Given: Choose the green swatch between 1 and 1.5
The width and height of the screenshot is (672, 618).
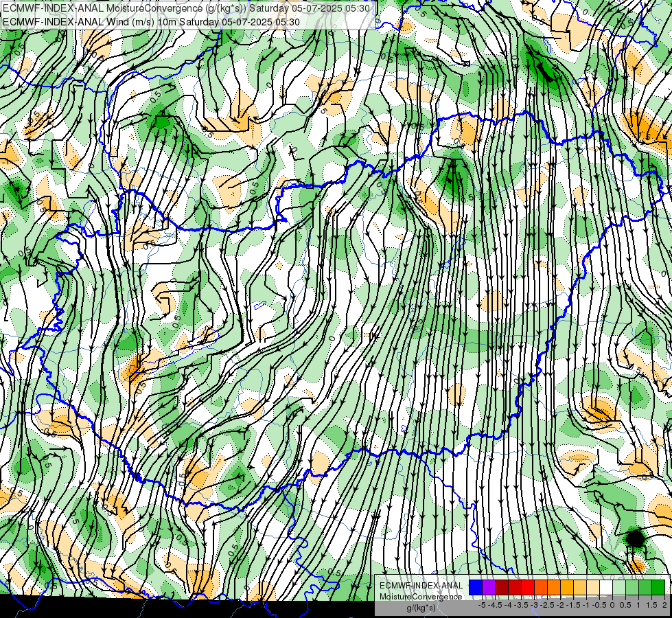Looking at the screenshot, I should (645, 587).
